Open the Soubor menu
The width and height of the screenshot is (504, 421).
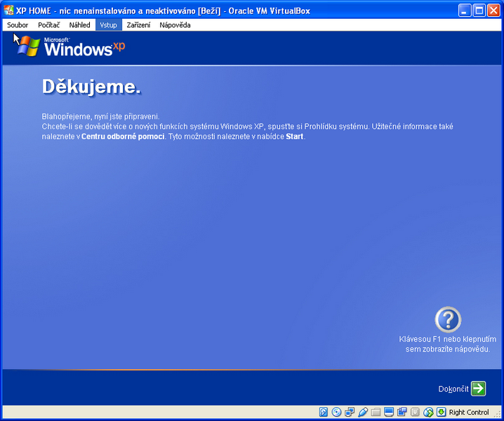pyautogui.click(x=18, y=25)
